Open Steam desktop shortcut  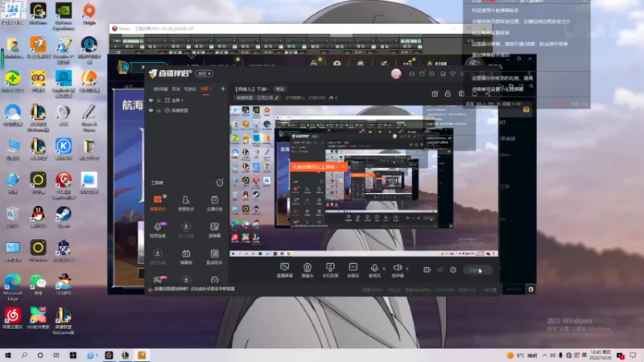point(64,217)
